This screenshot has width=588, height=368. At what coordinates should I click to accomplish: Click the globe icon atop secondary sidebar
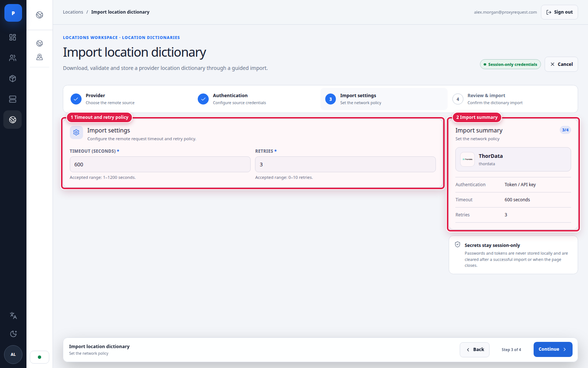coord(40,15)
